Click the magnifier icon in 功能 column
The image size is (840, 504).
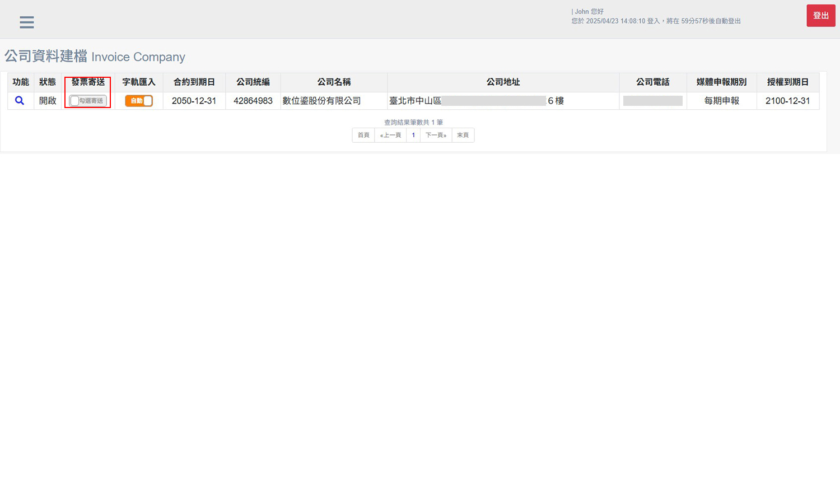click(20, 101)
